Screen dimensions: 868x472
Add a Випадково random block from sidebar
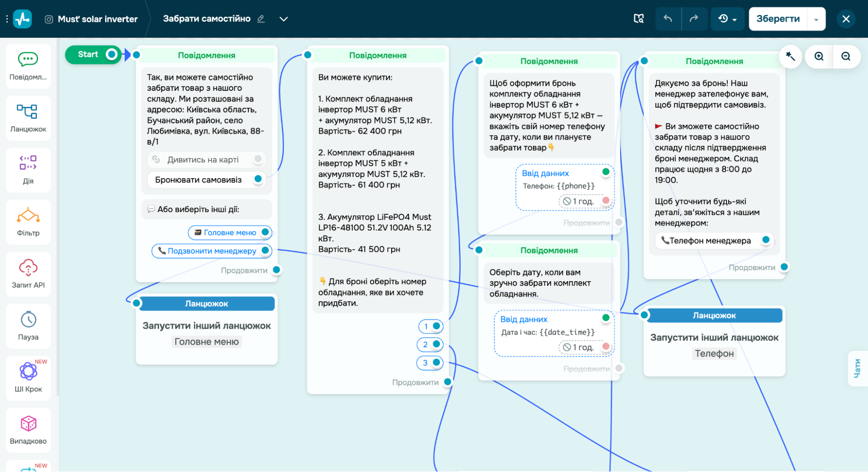pyautogui.click(x=28, y=430)
